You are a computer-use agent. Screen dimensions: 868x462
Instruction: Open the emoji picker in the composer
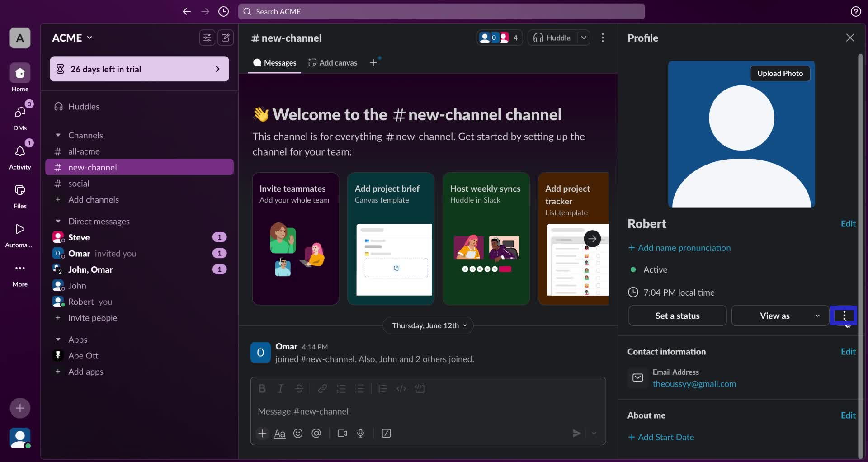(x=298, y=433)
